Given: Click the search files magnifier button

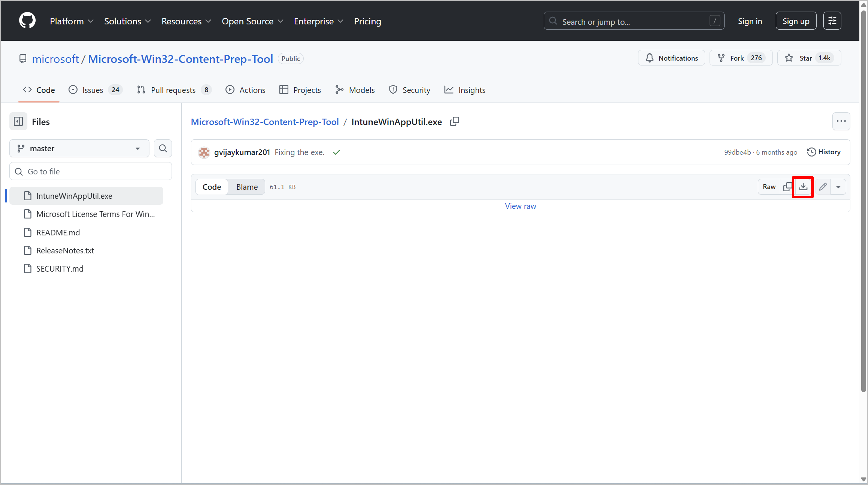Looking at the screenshot, I should 163,148.
